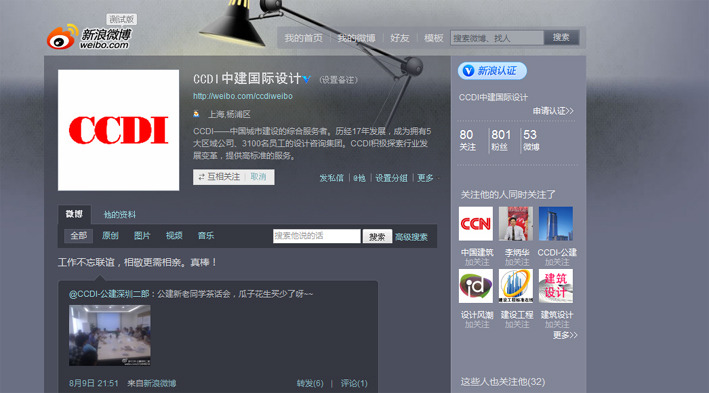Image resolution: width=709 pixels, height=393 pixels.
Task: Switch to the 他的资料 tab
Action: (x=119, y=214)
